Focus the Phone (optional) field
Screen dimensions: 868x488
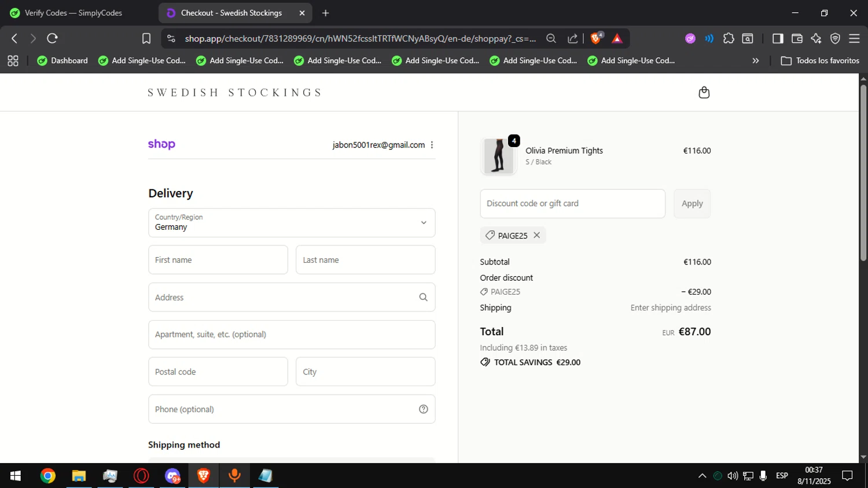(292, 409)
